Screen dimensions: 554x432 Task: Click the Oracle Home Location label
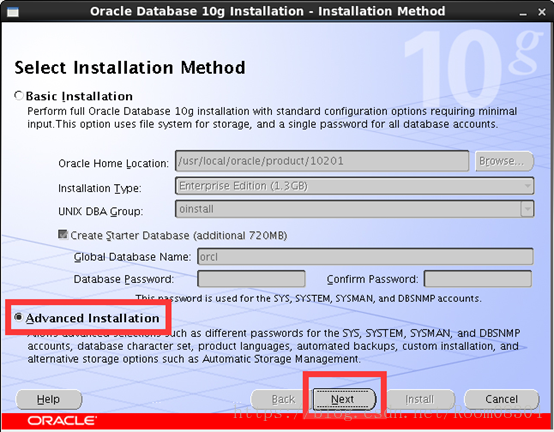pos(113,164)
